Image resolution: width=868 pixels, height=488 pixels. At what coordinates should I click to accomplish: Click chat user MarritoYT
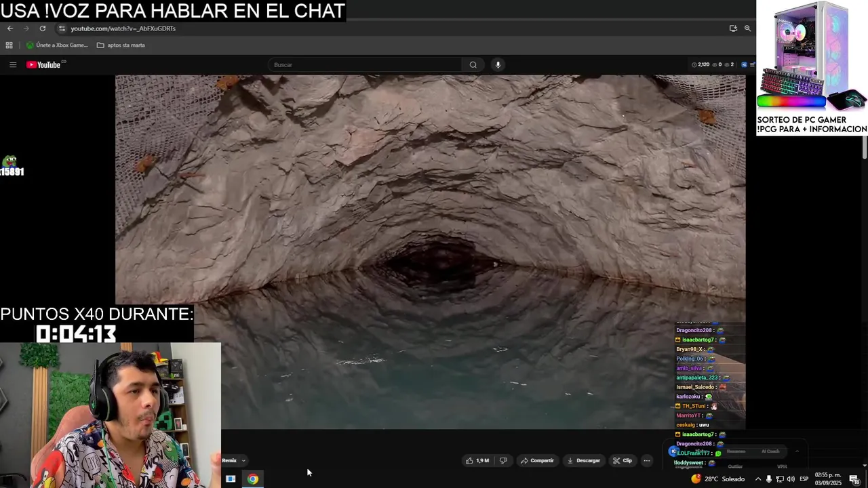(688, 415)
